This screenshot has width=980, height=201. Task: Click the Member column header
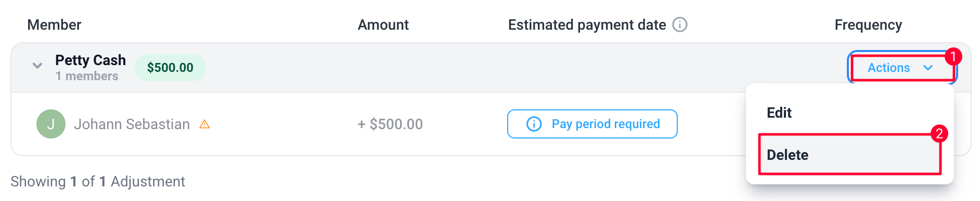(54, 25)
